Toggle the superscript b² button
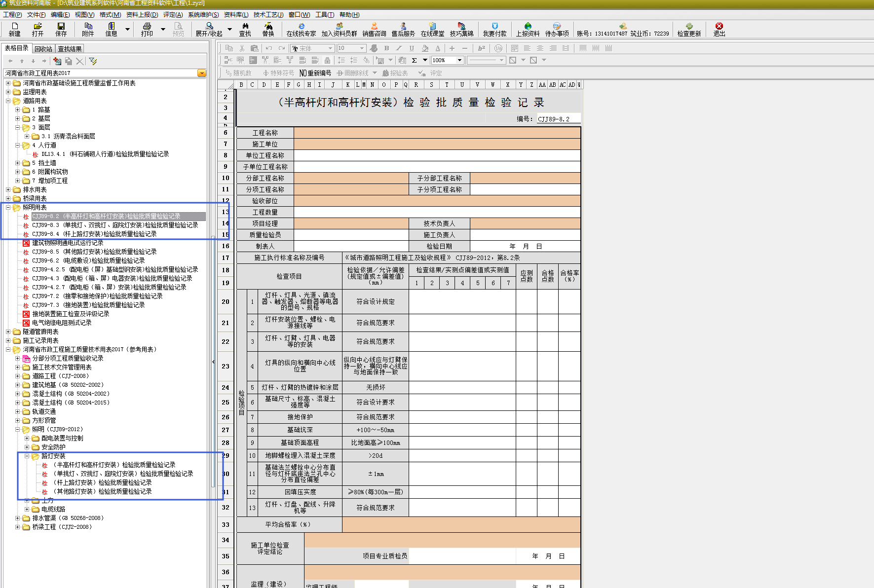The height and width of the screenshot is (588, 874). [x=482, y=48]
